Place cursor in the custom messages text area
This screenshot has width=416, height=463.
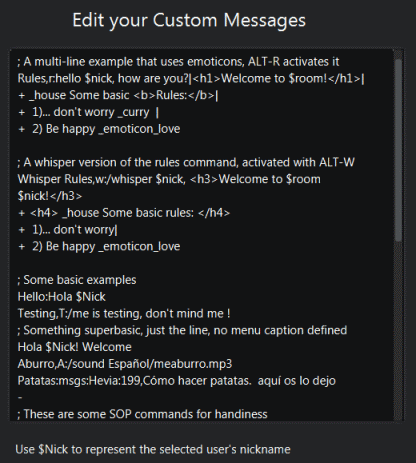pyautogui.click(x=202, y=235)
